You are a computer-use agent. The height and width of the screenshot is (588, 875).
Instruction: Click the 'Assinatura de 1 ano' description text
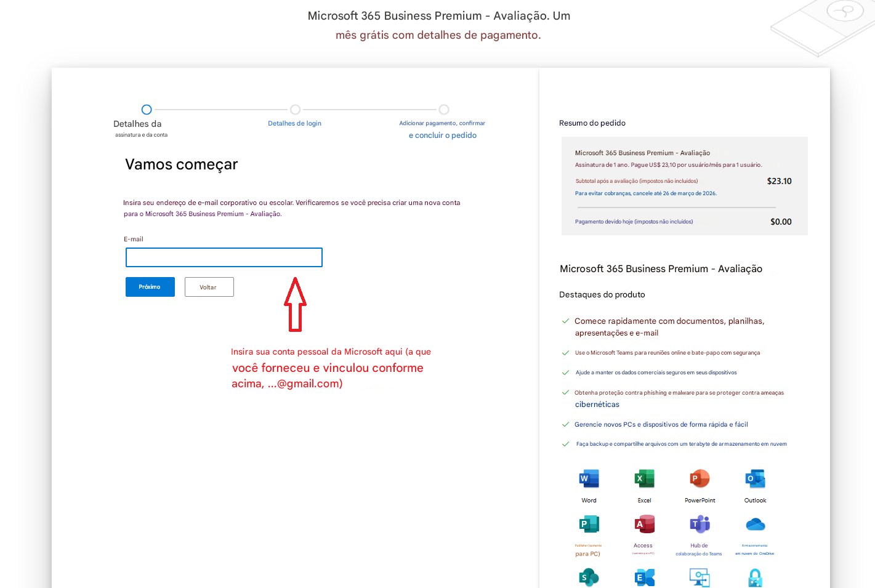pos(669,165)
